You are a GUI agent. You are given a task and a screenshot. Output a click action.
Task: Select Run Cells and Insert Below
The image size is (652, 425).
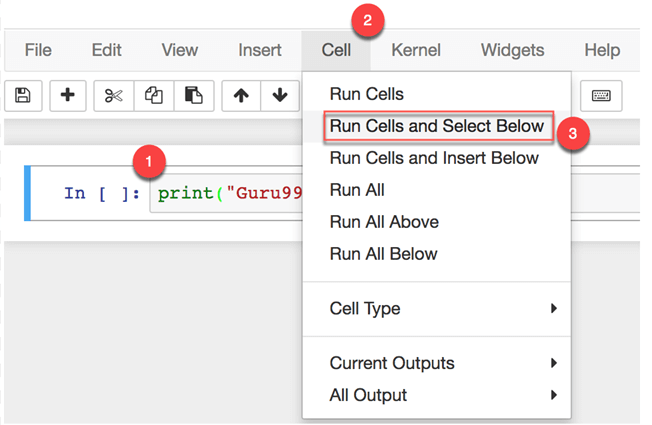point(434,158)
